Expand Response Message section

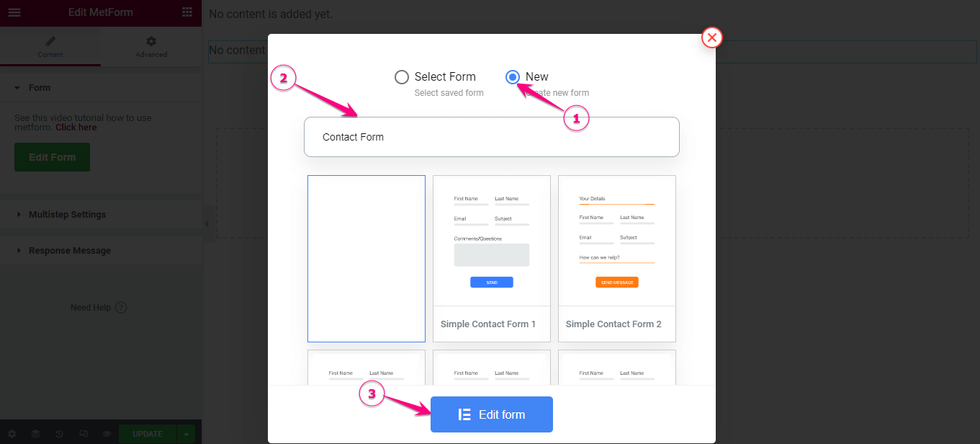[x=101, y=251]
